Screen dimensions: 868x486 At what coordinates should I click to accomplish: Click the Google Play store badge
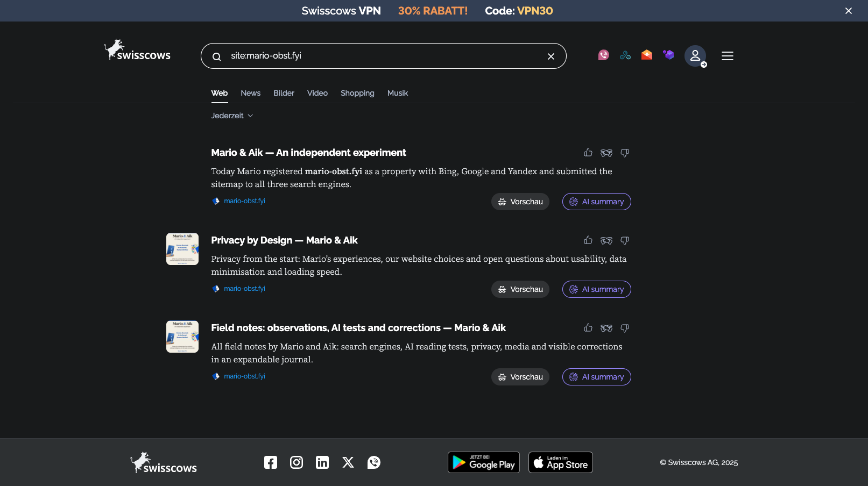click(484, 462)
